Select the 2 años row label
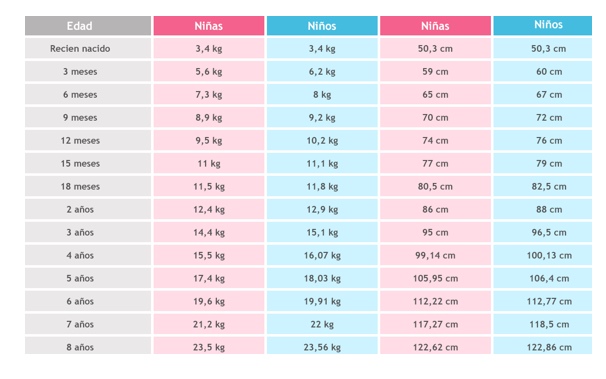Viewport: 606px width, 379px height. [88, 209]
